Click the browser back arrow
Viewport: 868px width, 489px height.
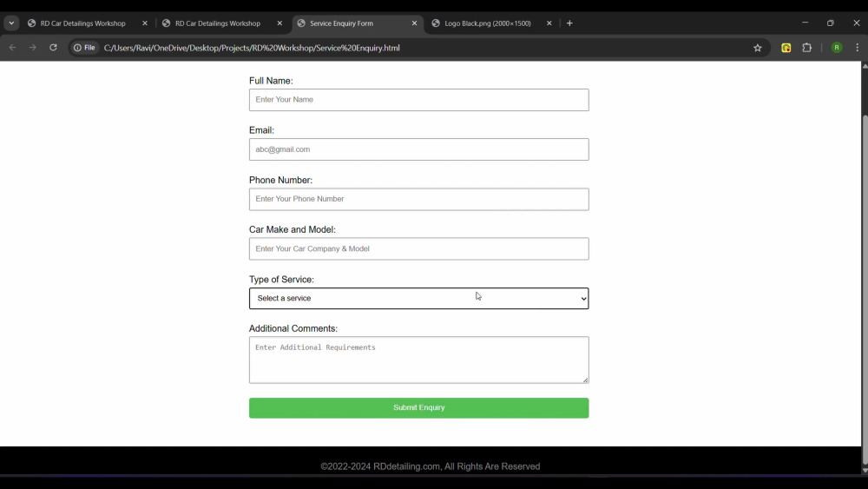(x=13, y=48)
